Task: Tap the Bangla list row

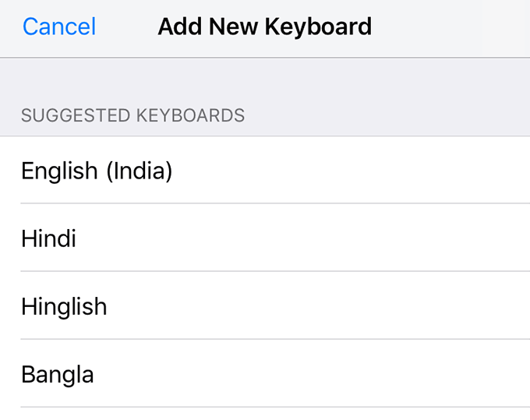Action: [x=265, y=374]
